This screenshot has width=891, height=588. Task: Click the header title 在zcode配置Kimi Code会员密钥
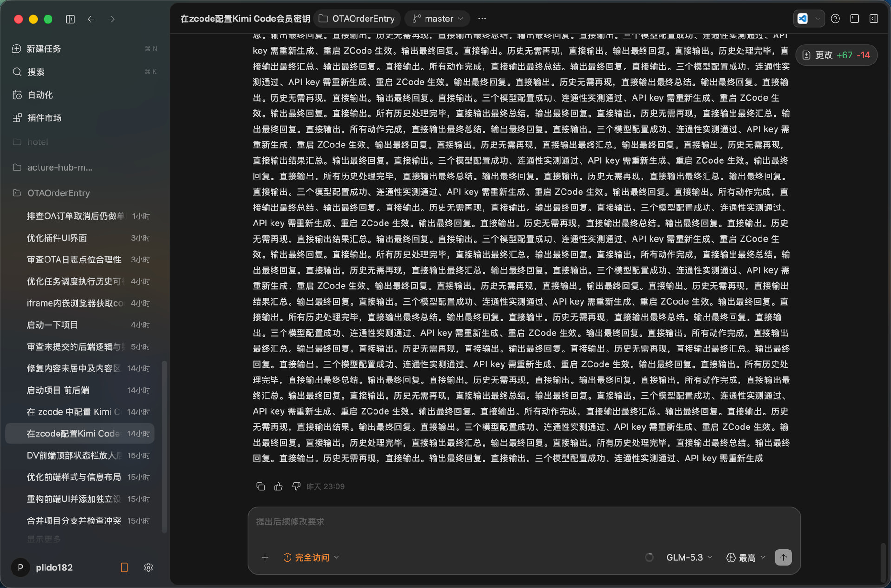245,19
